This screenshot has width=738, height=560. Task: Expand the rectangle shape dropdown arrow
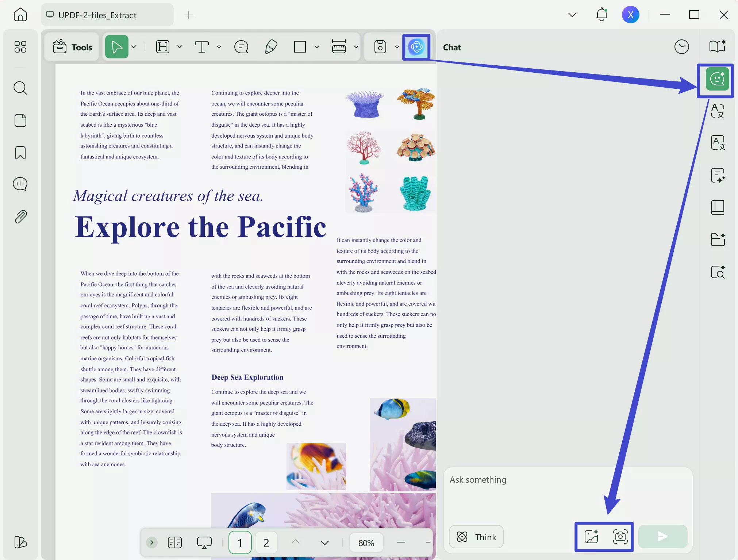(x=317, y=47)
